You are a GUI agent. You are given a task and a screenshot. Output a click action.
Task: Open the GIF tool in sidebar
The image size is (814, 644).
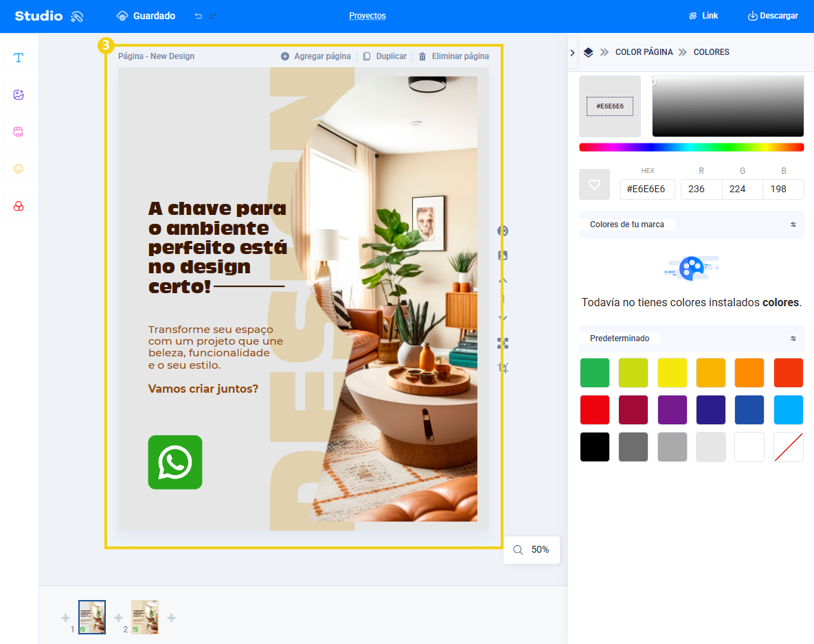point(19,132)
